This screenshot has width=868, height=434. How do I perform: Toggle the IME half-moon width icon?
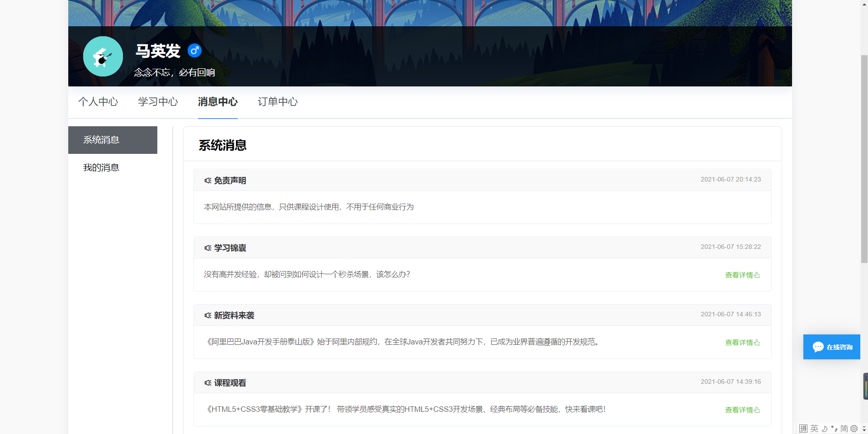coord(824,429)
